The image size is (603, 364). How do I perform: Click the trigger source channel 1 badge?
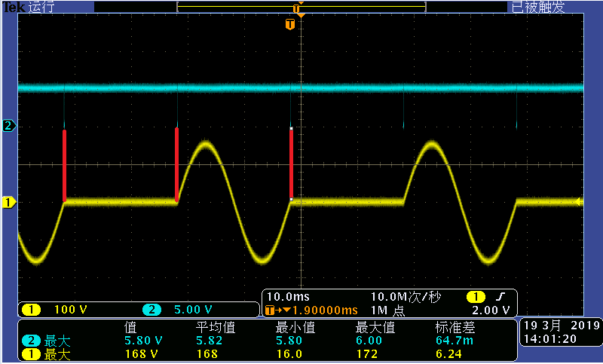tap(476, 297)
